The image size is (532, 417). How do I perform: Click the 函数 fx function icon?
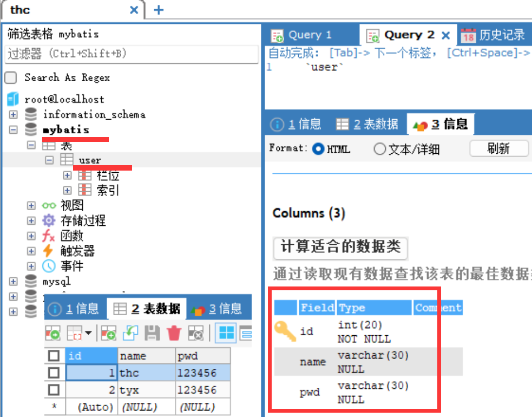coord(49,236)
